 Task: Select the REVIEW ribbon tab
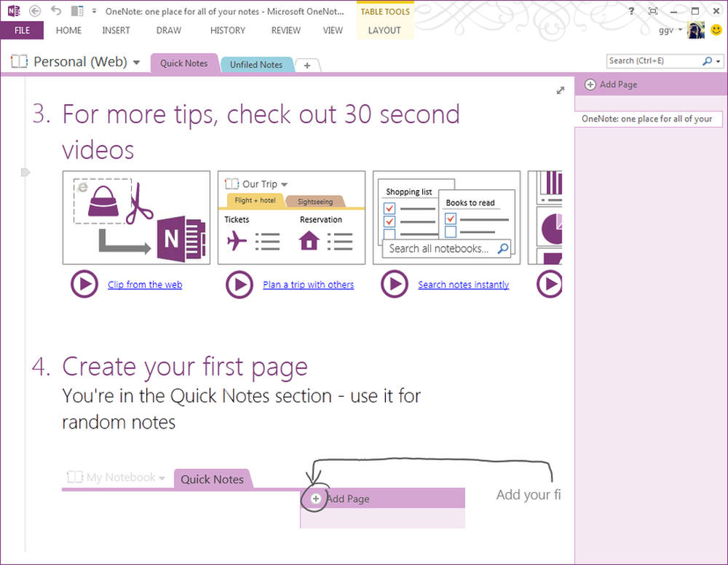click(286, 31)
